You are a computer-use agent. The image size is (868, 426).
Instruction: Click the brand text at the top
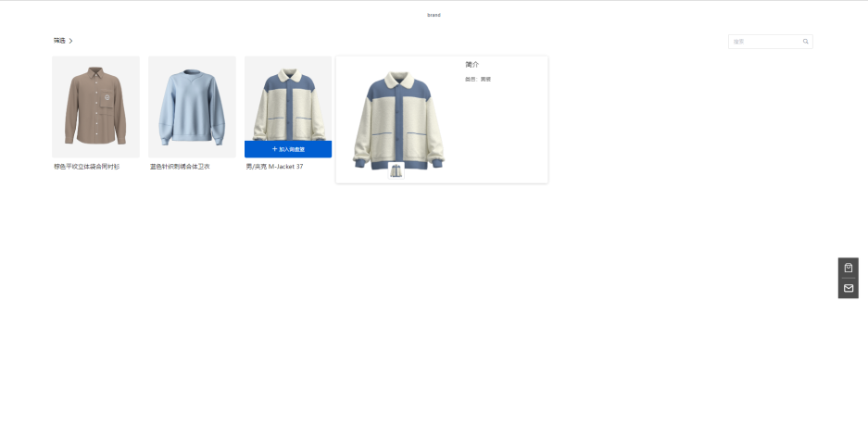pos(434,15)
